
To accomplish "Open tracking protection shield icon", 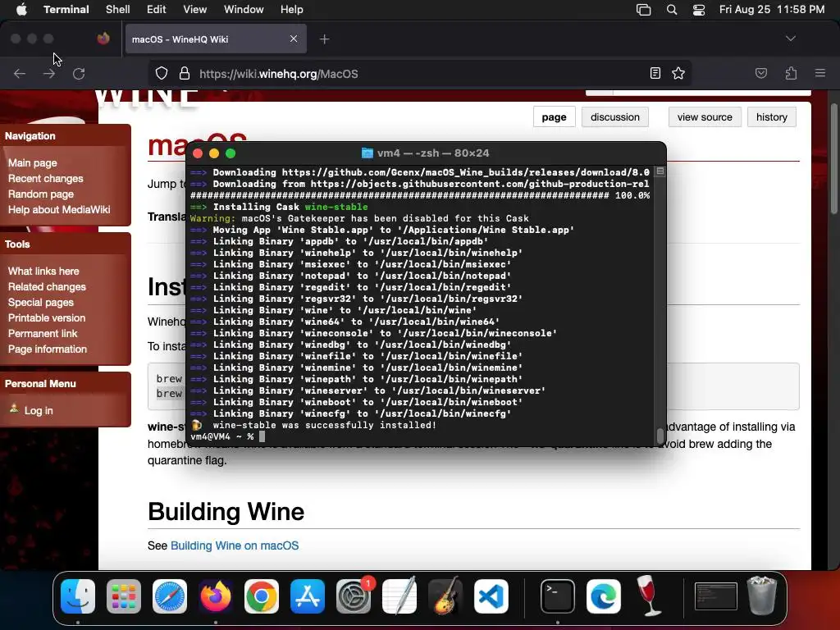I will tap(162, 73).
